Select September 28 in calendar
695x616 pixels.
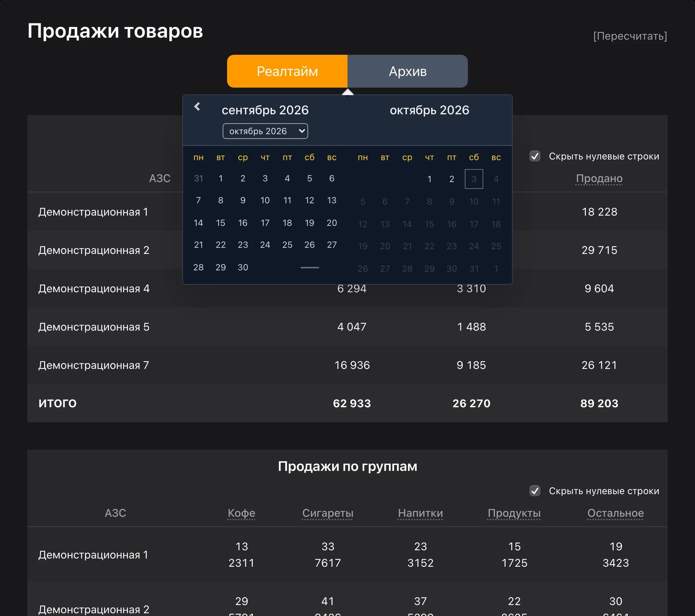pos(198,267)
